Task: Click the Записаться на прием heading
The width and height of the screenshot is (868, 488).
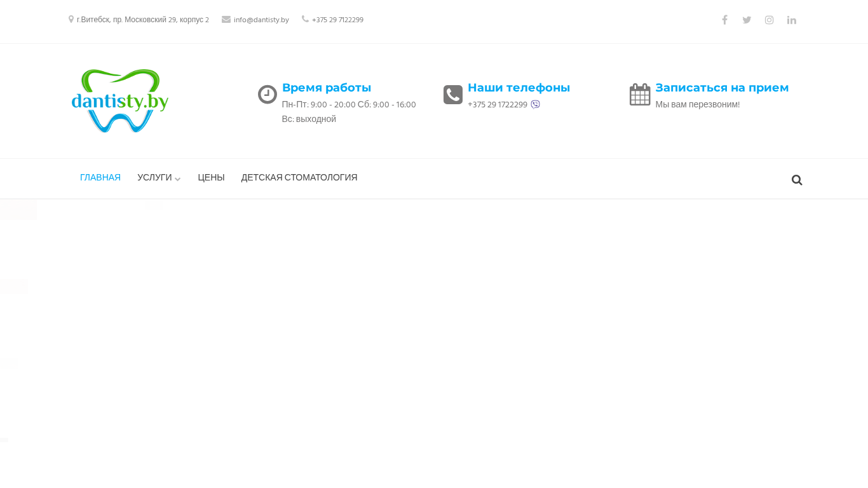Action: tap(722, 88)
